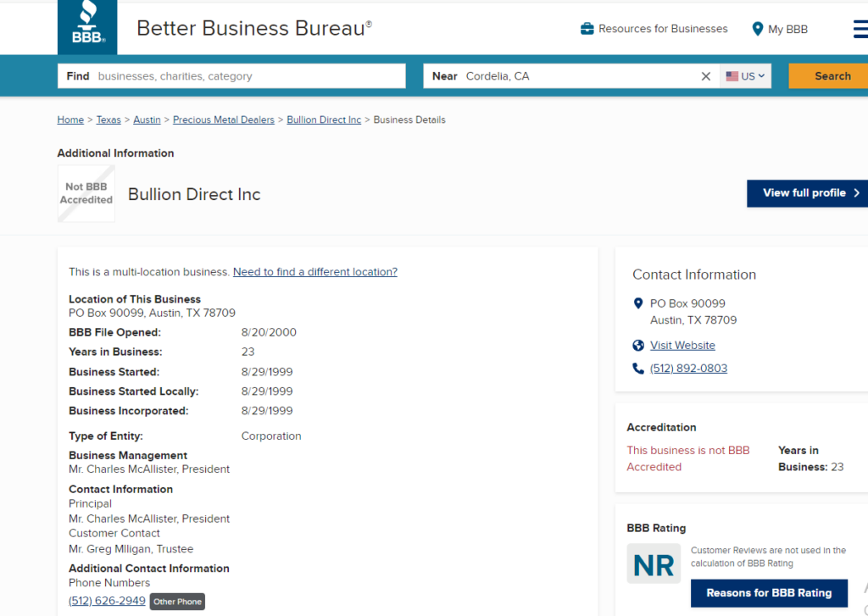This screenshot has height=616, width=868.
Task: Click the NR rating badge
Action: coord(654,563)
